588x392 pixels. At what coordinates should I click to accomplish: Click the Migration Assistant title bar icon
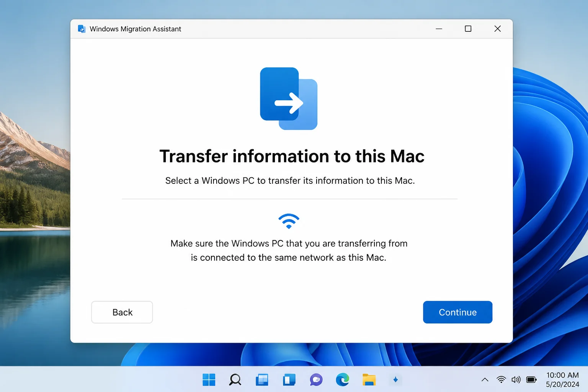point(82,29)
